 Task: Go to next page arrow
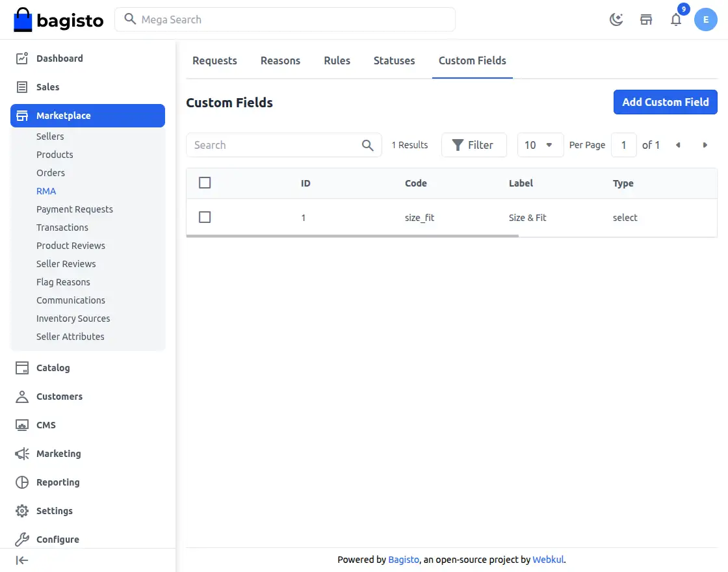705,145
